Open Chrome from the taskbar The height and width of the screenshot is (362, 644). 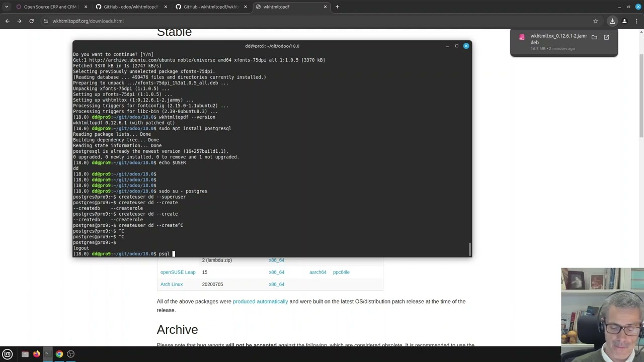[x=59, y=354]
